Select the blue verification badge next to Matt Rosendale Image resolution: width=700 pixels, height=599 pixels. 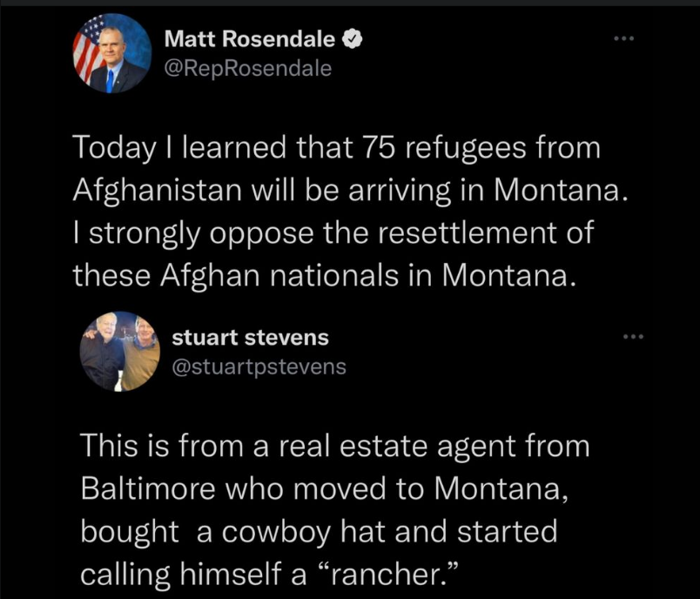click(353, 38)
